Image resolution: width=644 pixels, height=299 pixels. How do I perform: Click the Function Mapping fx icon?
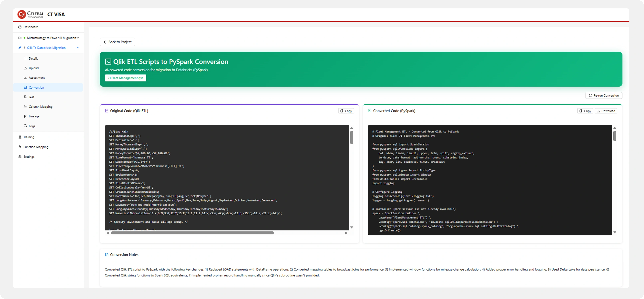click(20, 147)
